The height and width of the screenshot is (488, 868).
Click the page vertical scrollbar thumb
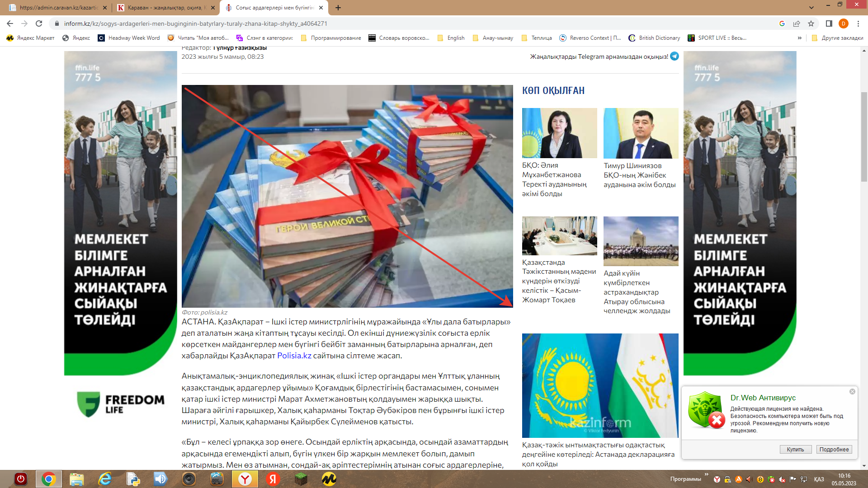tap(864, 136)
